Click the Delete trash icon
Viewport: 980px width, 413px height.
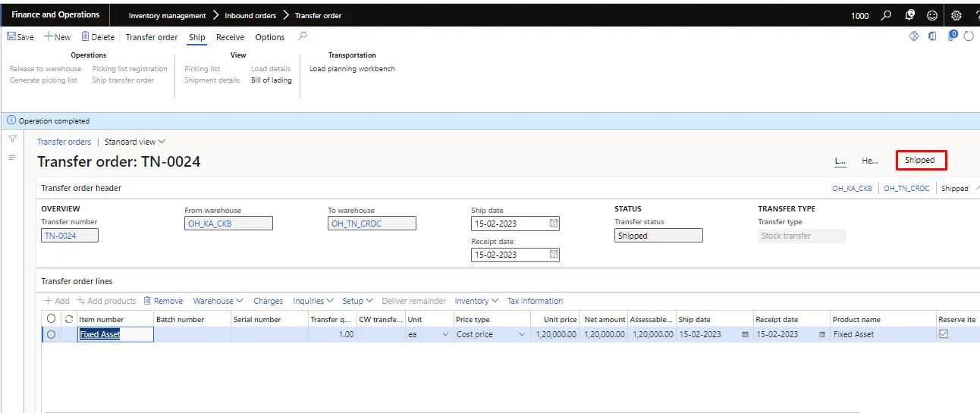[85, 36]
